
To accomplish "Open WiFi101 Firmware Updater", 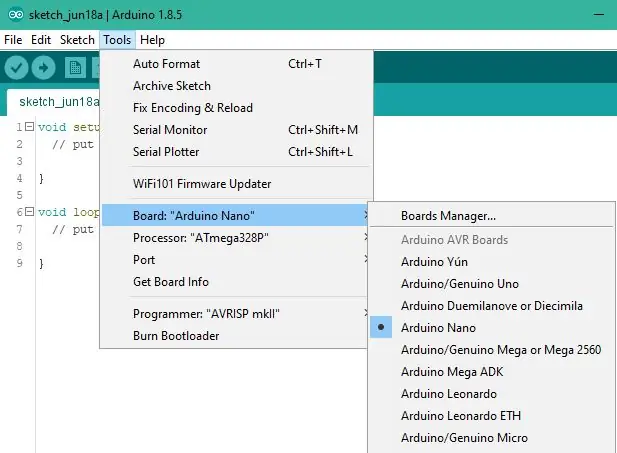I will (236, 184).
